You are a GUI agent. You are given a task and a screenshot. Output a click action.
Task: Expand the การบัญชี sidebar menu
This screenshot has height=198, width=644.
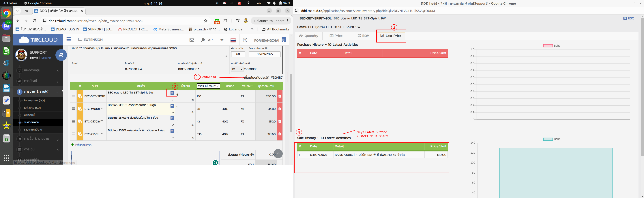38,81
